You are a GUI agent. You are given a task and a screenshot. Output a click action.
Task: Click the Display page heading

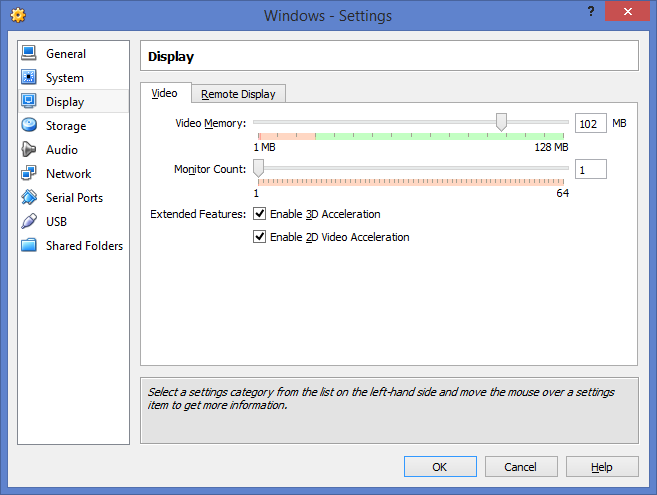171,57
